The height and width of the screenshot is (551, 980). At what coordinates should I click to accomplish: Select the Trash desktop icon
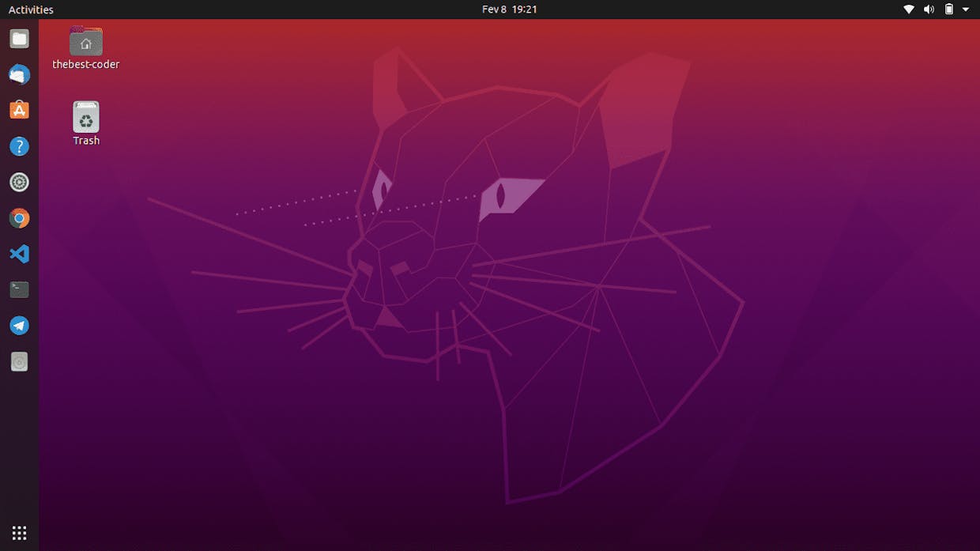[86, 117]
